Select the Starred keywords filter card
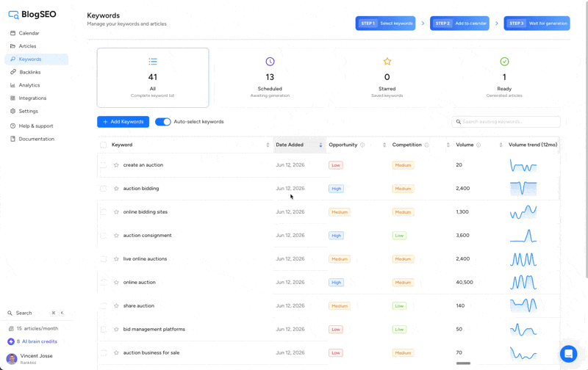Viewport: 588px width, 370px height. pyautogui.click(x=387, y=78)
